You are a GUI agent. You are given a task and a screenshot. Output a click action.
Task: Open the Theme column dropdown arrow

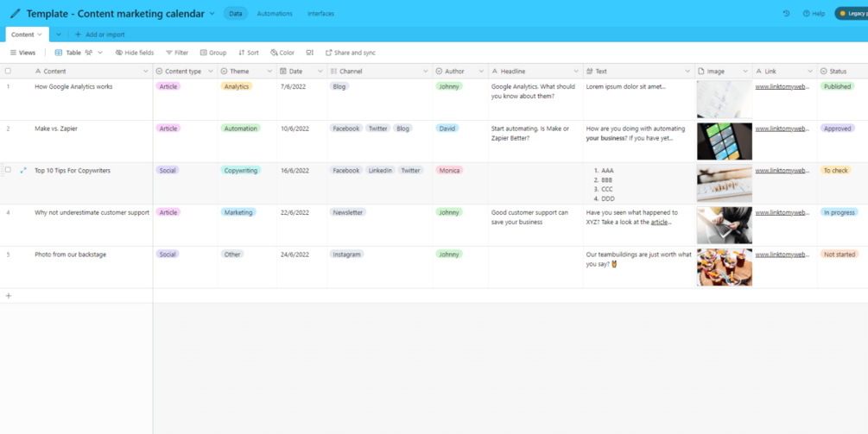269,72
